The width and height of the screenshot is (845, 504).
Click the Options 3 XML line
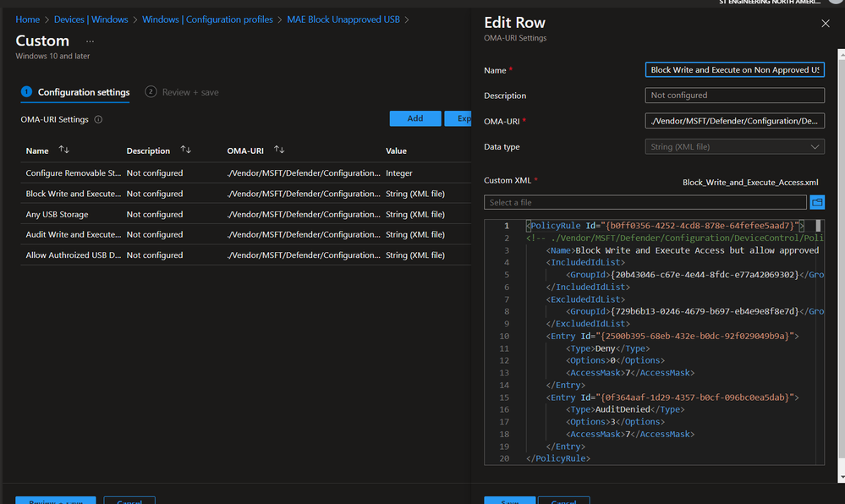pos(616,422)
